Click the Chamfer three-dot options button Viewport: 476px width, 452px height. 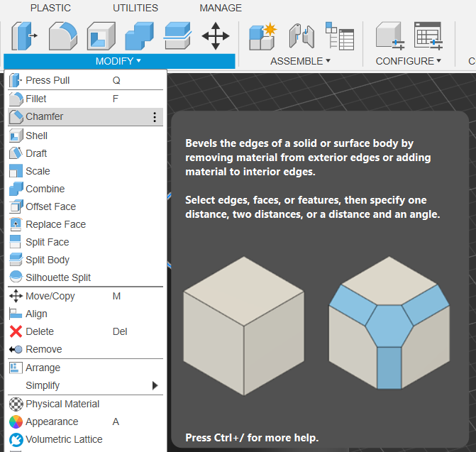tap(155, 117)
